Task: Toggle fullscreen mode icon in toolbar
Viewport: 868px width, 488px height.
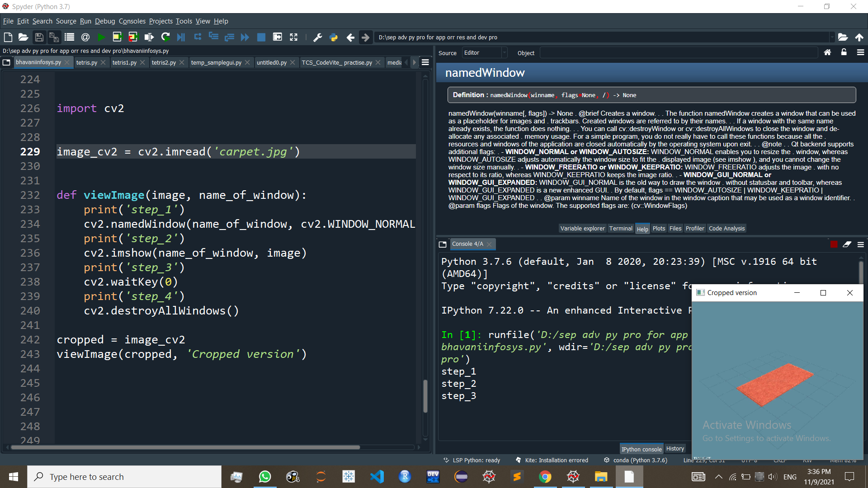Action: tap(293, 37)
